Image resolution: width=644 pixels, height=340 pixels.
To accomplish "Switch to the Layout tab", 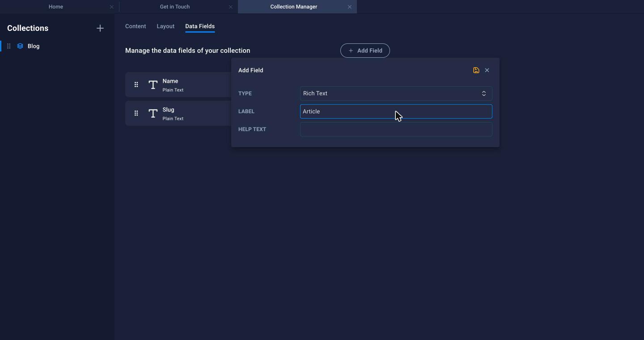I will (165, 26).
